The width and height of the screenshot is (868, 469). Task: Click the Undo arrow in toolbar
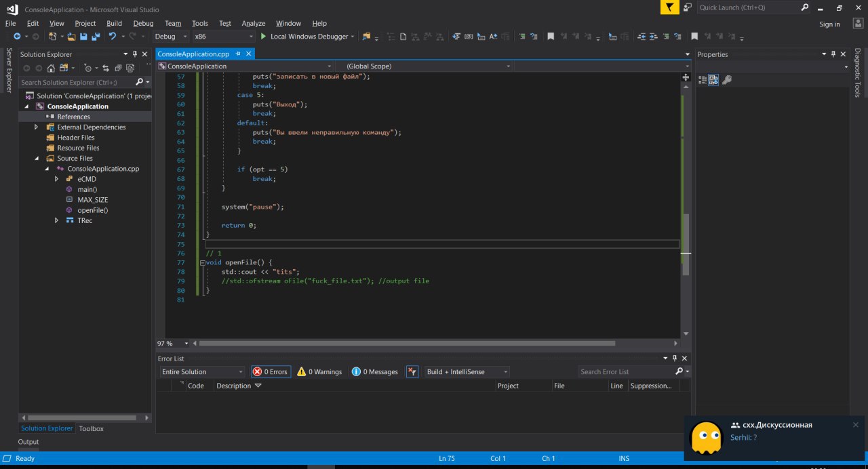pos(113,37)
